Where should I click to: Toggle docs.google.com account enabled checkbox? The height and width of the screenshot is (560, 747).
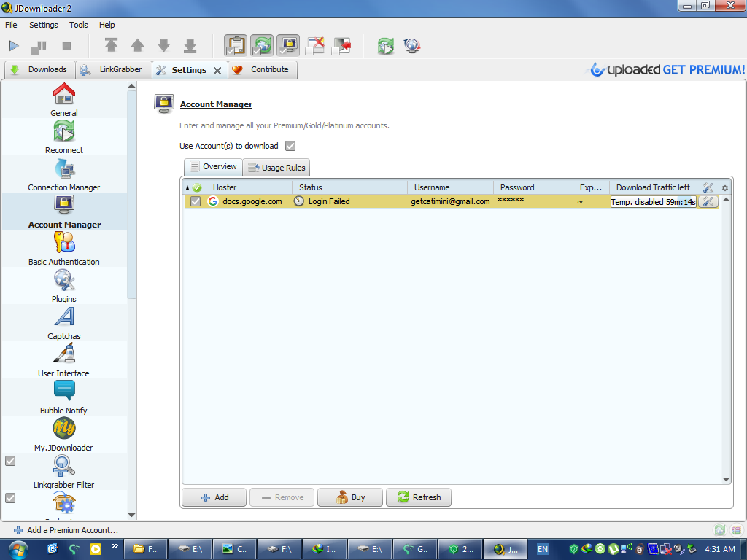196,201
